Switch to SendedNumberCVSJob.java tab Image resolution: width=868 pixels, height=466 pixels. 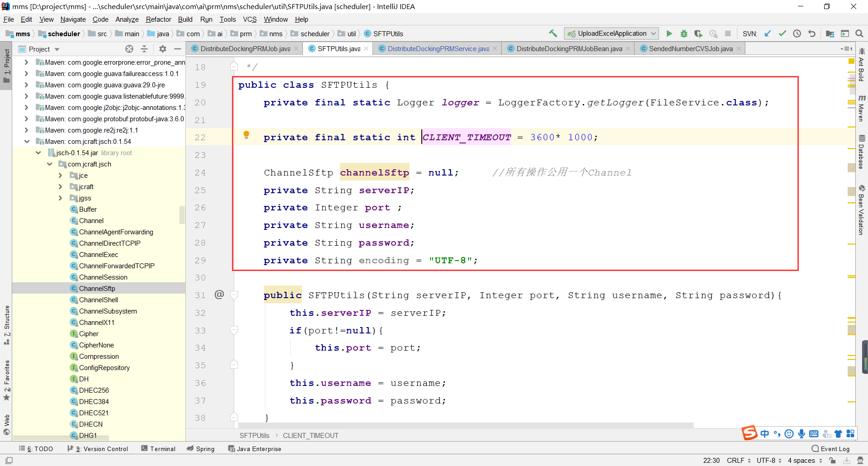click(x=690, y=49)
